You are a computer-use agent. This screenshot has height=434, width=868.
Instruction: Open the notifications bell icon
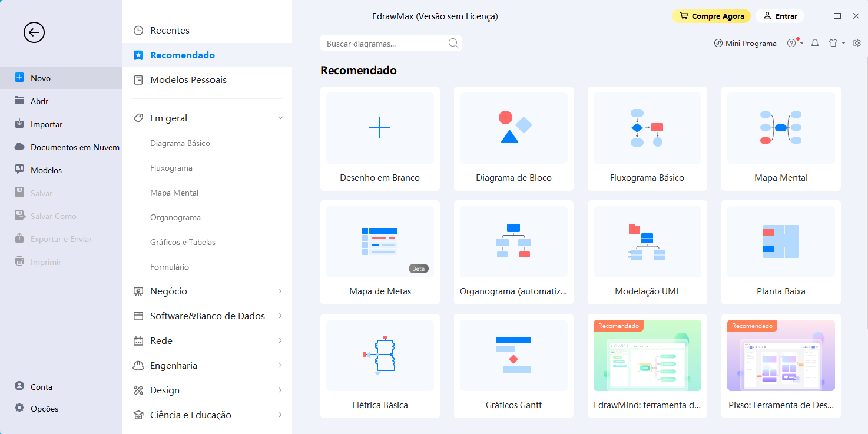click(815, 43)
